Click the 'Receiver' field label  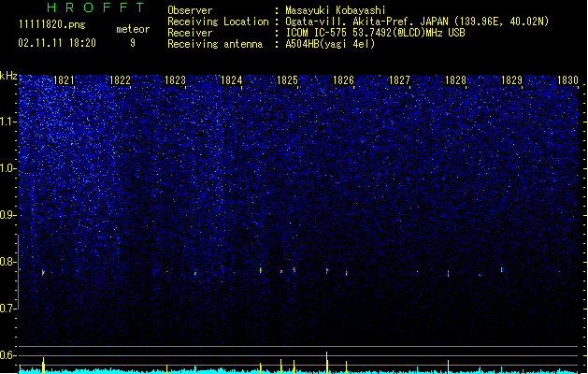point(190,33)
